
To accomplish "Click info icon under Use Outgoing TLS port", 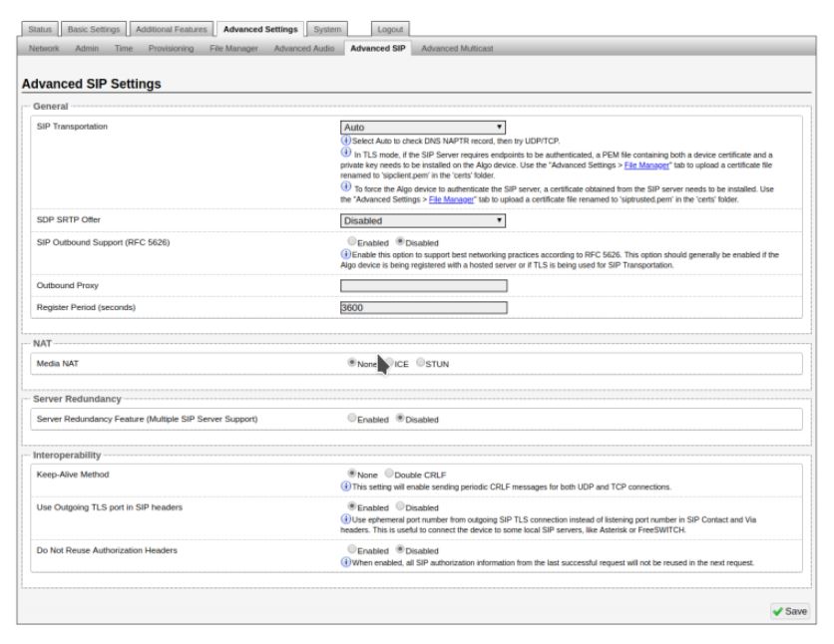I will (x=345, y=519).
